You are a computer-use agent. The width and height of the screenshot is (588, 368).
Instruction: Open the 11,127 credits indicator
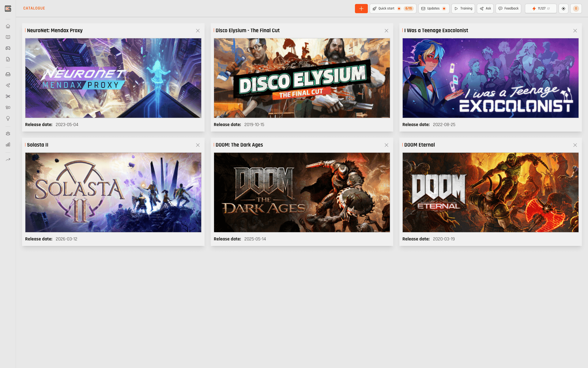[x=541, y=9]
